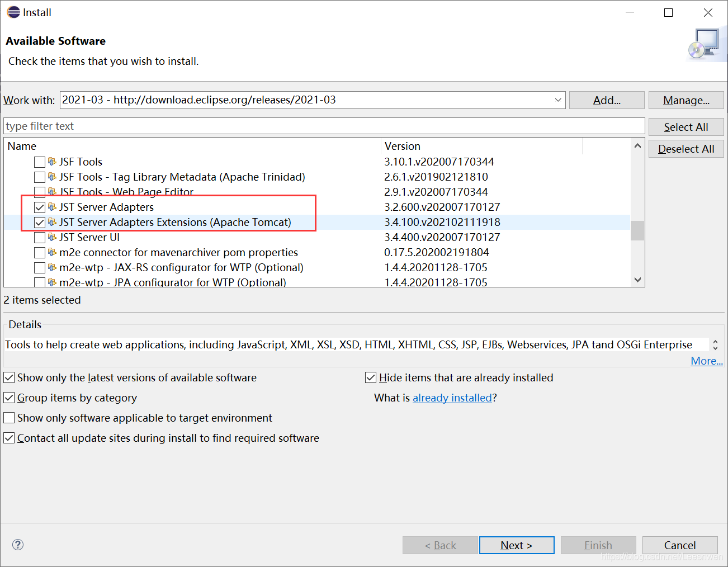This screenshot has width=728, height=567.
Task: Click icon beside m2e connector for mavenarchiver
Action: (52, 252)
